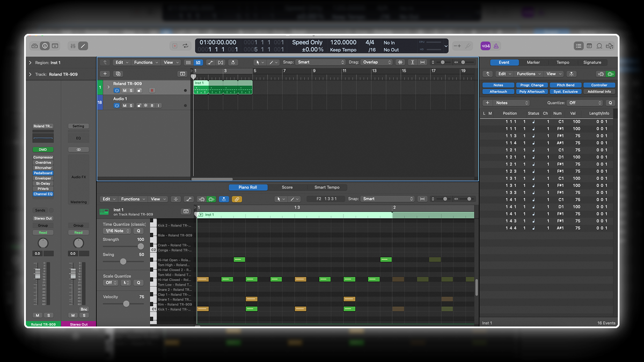644x362 pixels.
Task: Show automation in the Tracks area
Action: pos(210,63)
